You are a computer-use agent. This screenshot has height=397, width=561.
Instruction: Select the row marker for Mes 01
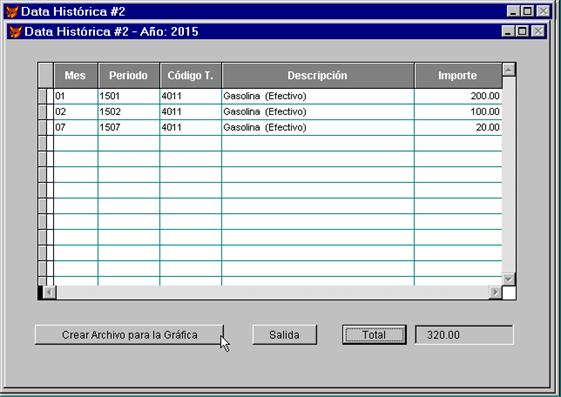[42, 96]
